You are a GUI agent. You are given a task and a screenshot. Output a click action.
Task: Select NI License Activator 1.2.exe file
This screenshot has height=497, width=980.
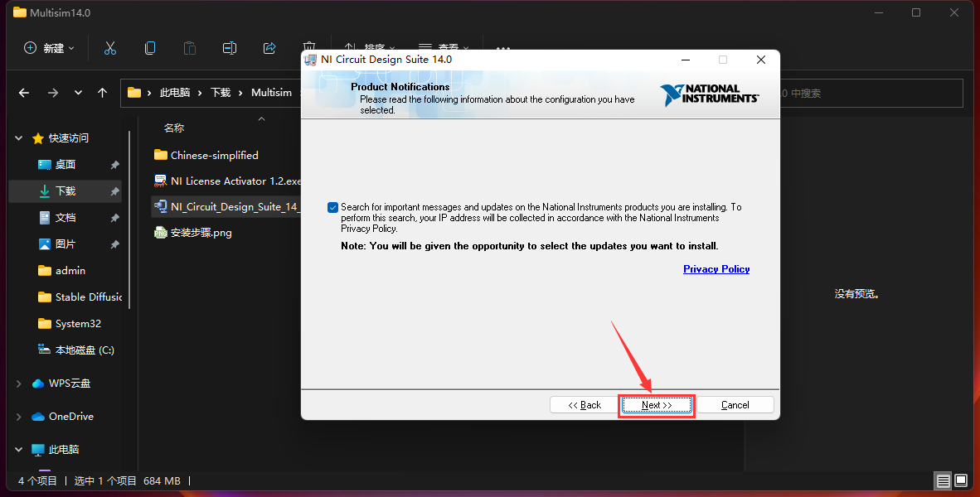(227, 181)
